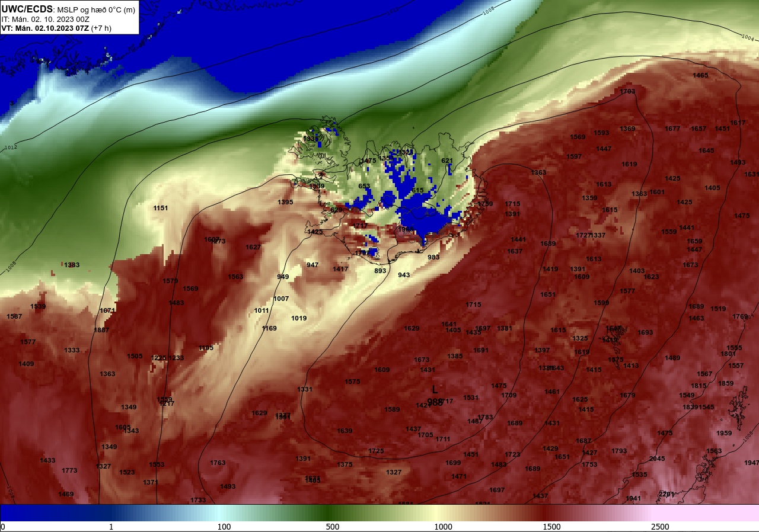Image resolution: width=759 pixels, height=532 pixels.
Task: Click the 1959 height value
Action: (x=724, y=433)
